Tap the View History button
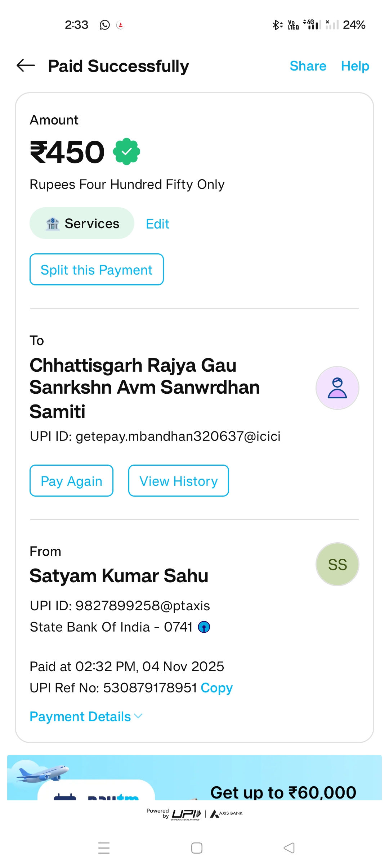 178,481
